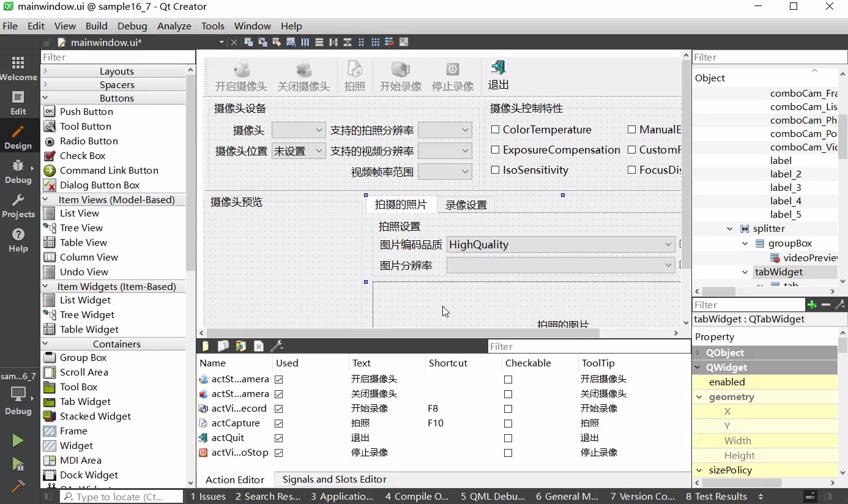Image resolution: width=848 pixels, height=504 pixels.
Task: Expand the Layouts widget category
Action: coord(45,71)
